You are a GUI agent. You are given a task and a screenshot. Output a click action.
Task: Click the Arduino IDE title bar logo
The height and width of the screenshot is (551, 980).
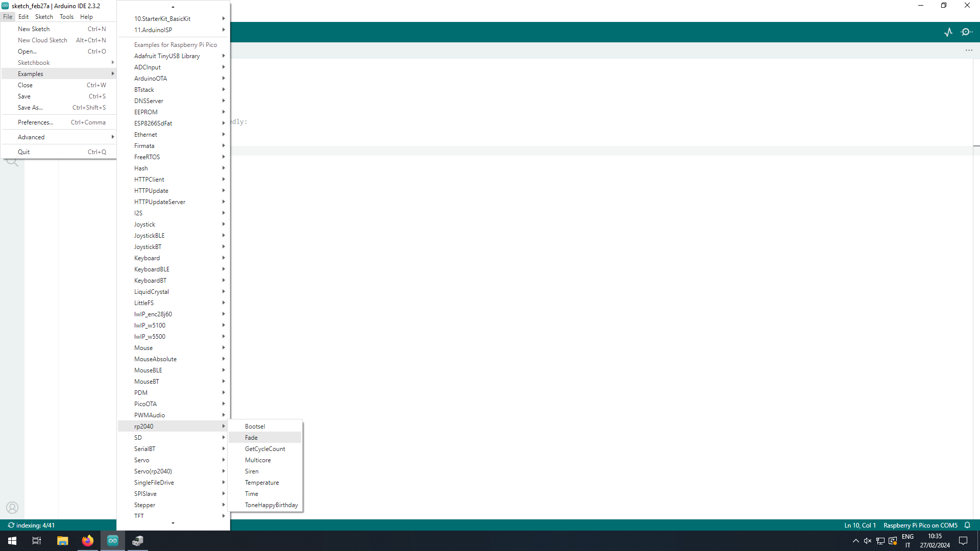[x=5, y=6]
